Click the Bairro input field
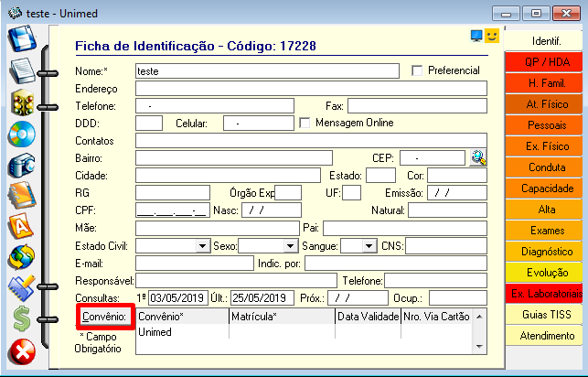The width and height of the screenshot is (588, 377). pyautogui.click(x=234, y=158)
